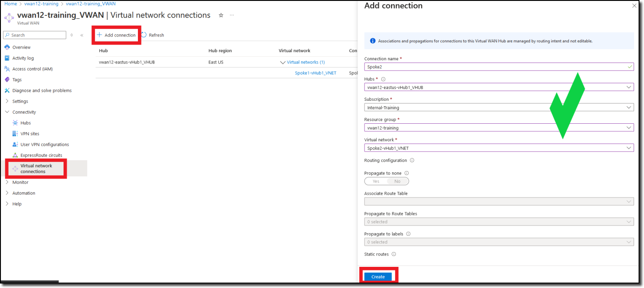The width and height of the screenshot is (644, 288).
Task: Open Overview in the sidebar
Action: (22, 47)
